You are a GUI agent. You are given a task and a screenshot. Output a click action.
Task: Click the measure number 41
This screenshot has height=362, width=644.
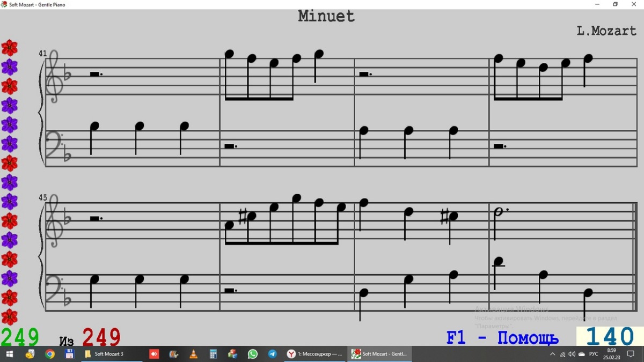(42, 54)
